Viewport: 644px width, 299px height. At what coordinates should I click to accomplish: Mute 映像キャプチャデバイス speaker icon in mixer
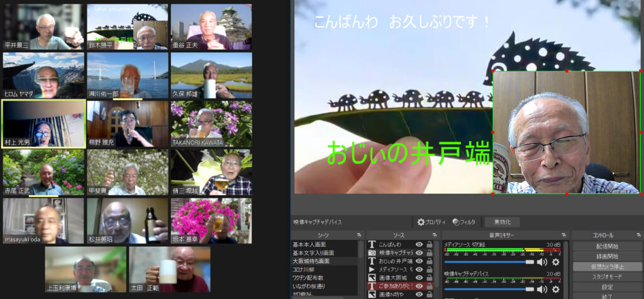coord(541,290)
